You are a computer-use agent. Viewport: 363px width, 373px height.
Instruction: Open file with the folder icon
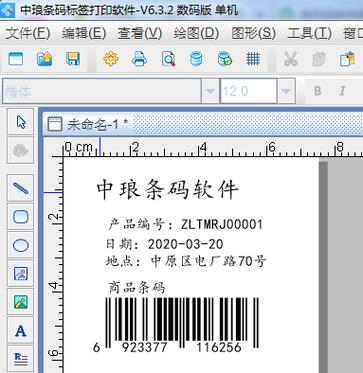point(44,59)
